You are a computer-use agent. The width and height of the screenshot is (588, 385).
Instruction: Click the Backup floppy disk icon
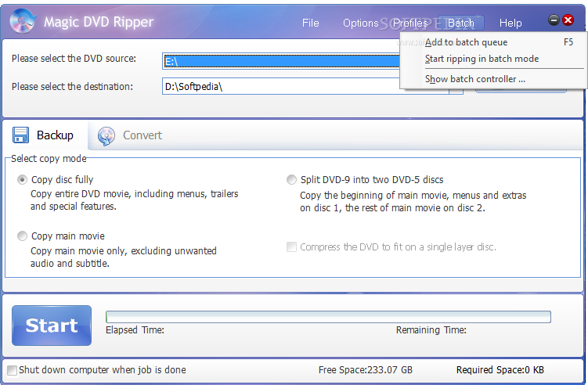20,135
